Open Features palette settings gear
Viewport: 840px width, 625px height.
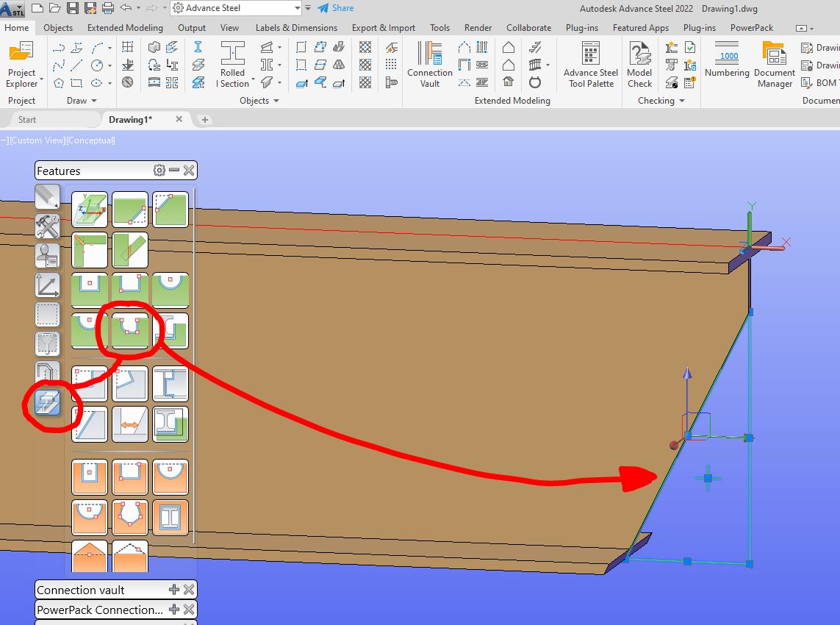[x=158, y=170]
